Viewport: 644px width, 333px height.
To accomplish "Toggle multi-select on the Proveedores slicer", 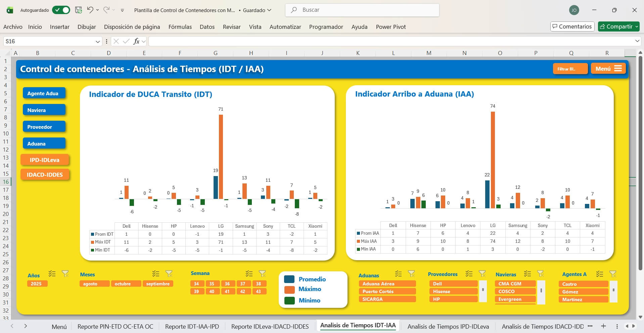I will (x=469, y=274).
